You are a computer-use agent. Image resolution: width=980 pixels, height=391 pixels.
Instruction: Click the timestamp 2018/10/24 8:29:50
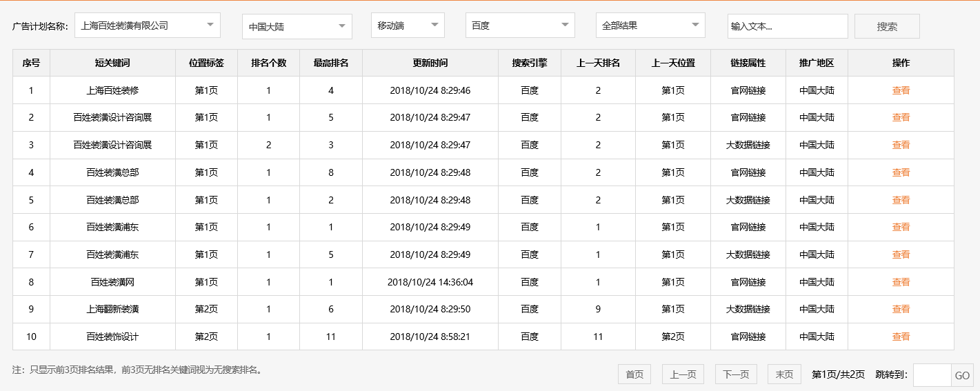430,309
